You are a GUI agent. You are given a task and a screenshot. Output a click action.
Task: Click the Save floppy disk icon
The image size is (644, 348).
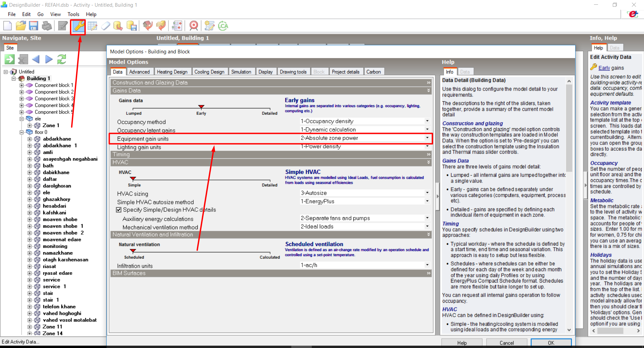click(34, 26)
